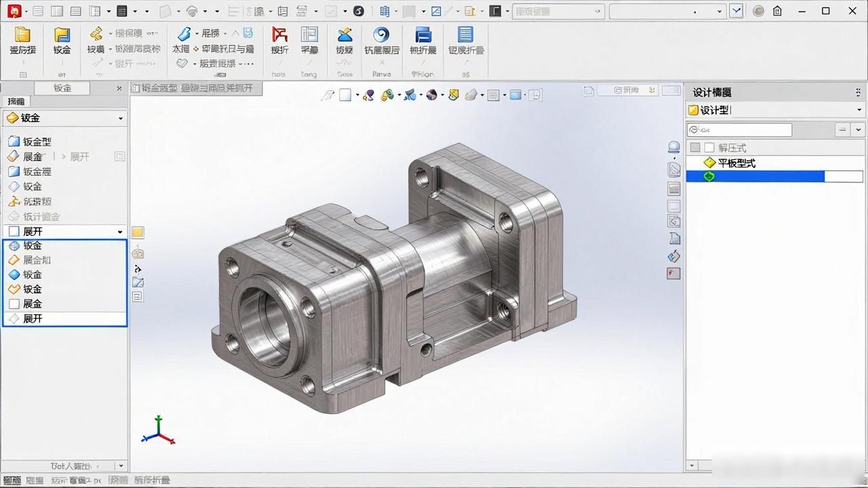Toggle the small box at the 展金 row's end
Image resolution: width=868 pixels, height=488 pixels.
(119, 157)
